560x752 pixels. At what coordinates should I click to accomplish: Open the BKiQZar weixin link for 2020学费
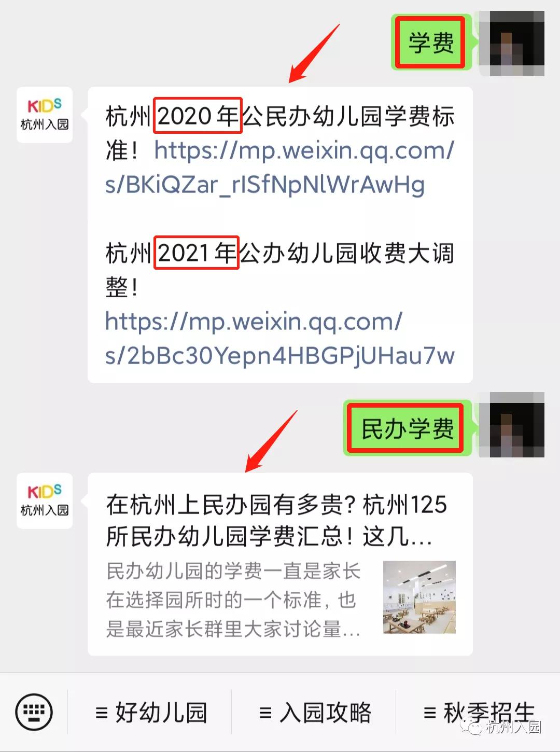click(x=280, y=168)
